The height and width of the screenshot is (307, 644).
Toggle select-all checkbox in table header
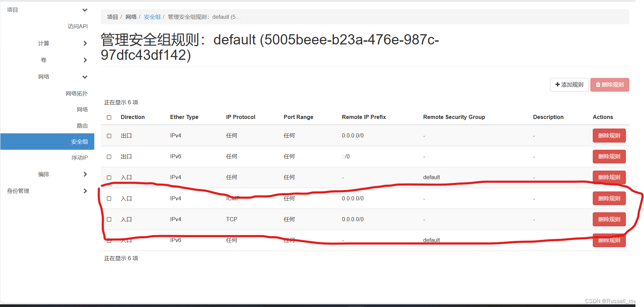[109, 117]
